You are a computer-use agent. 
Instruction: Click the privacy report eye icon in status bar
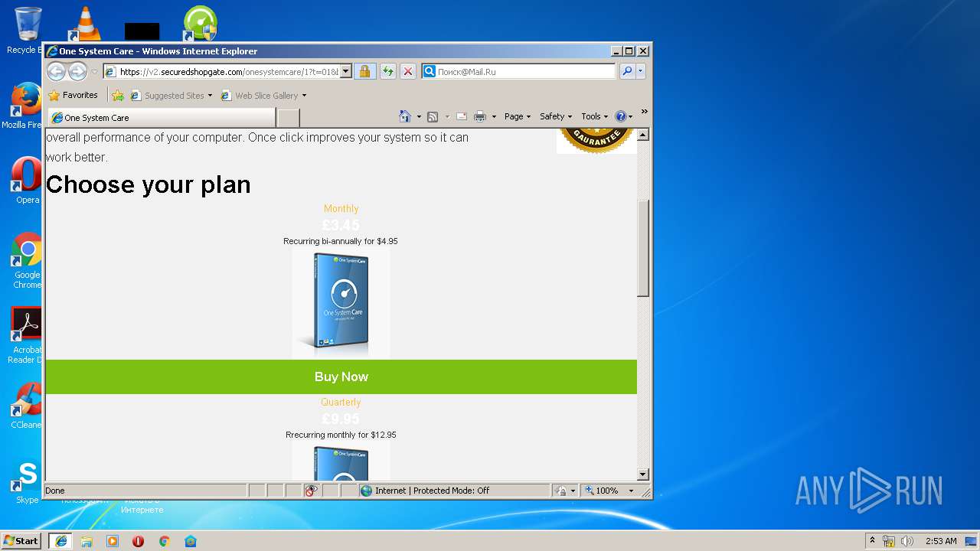311,491
